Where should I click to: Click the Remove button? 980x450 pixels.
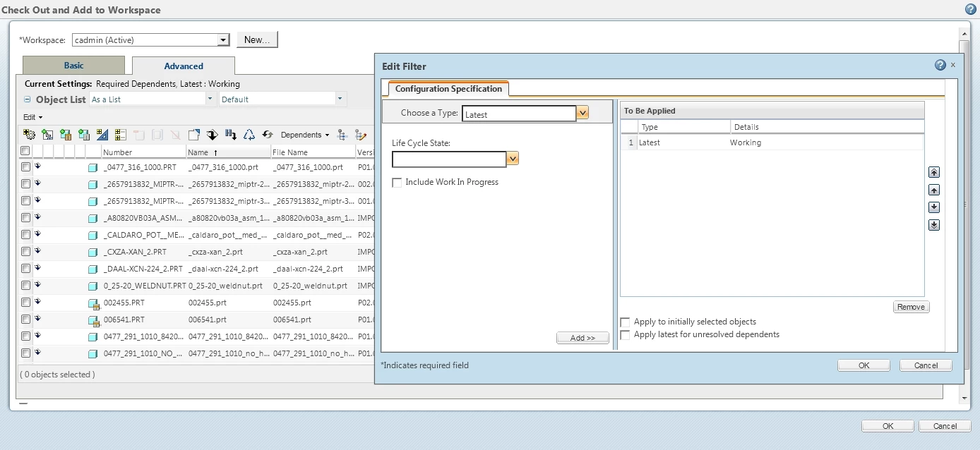(x=911, y=307)
